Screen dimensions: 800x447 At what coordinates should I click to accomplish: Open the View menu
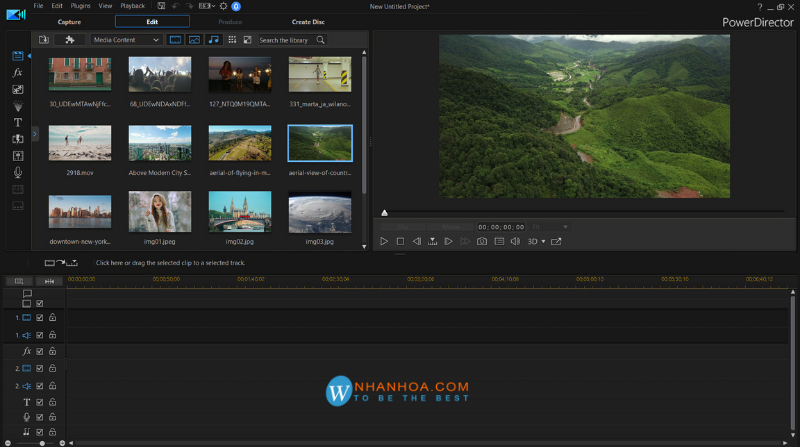[105, 6]
